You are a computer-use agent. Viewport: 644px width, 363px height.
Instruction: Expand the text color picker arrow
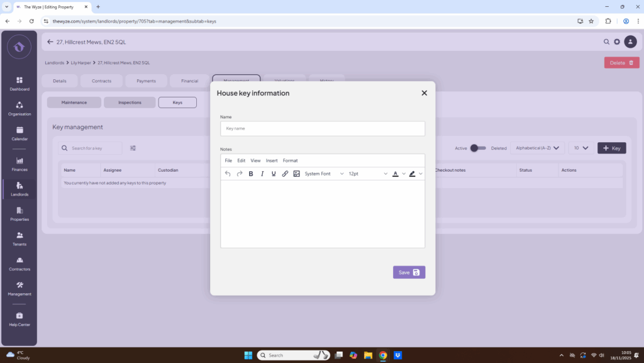coord(404,174)
